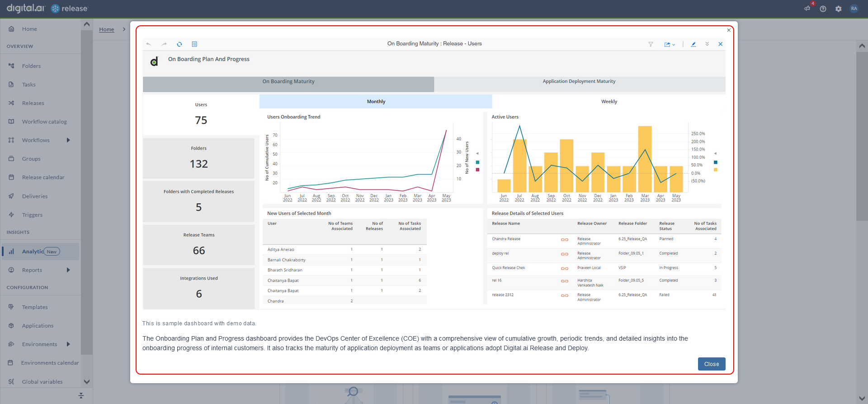Click the page scrollbar down arrow
868x404 pixels.
(862, 399)
